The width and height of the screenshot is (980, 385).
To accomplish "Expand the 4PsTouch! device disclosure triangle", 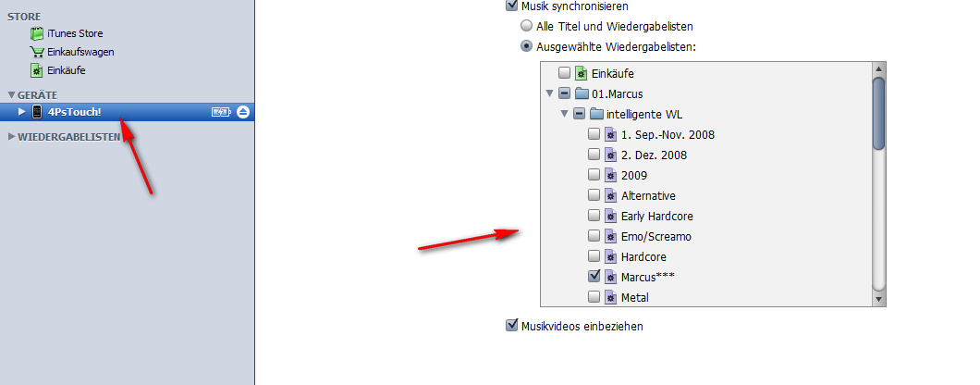I will tap(22, 112).
